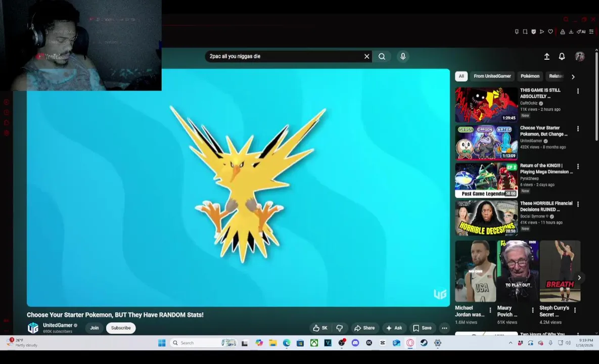Open Choose Your Starter Pokemon, But Change thumbnail
599x364 pixels.
point(486,143)
